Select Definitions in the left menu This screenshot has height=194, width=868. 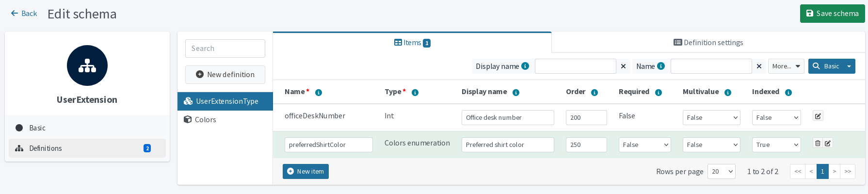click(87, 148)
